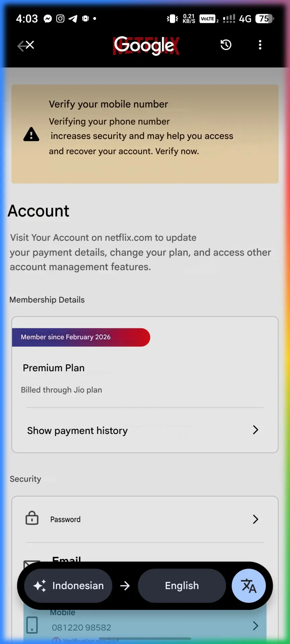Expand the Password row chevron
The height and width of the screenshot is (644, 290).
click(255, 519)
